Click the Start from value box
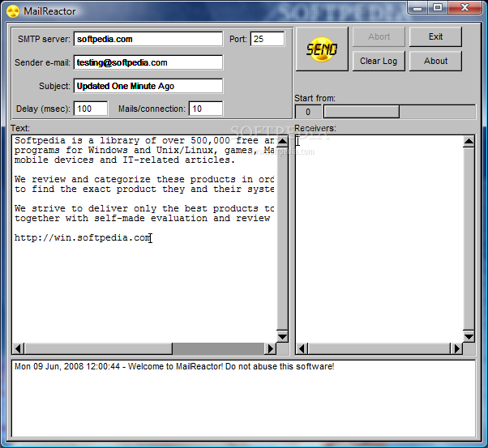Screen dimensions: 488x448 click(308, 112)
